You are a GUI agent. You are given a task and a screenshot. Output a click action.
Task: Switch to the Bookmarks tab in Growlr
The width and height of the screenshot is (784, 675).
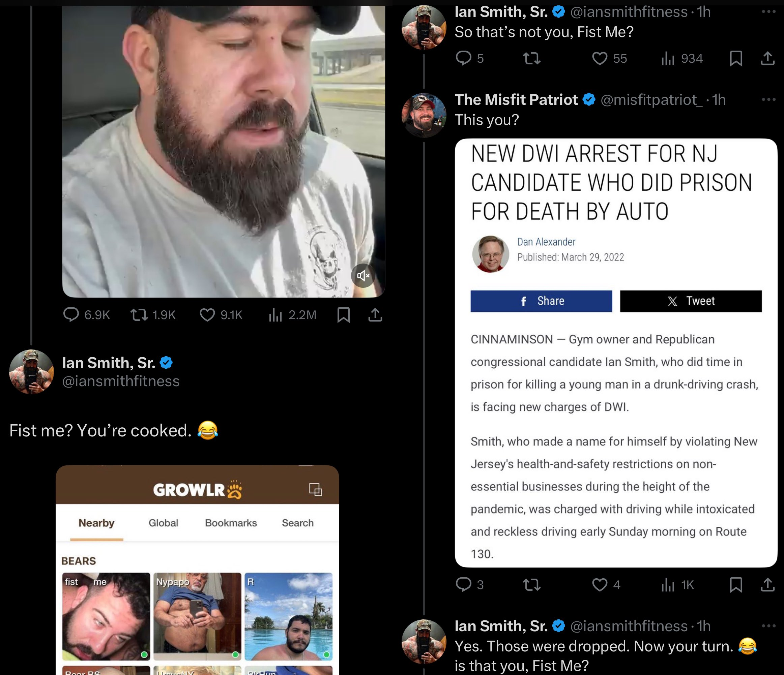[231, 523]
